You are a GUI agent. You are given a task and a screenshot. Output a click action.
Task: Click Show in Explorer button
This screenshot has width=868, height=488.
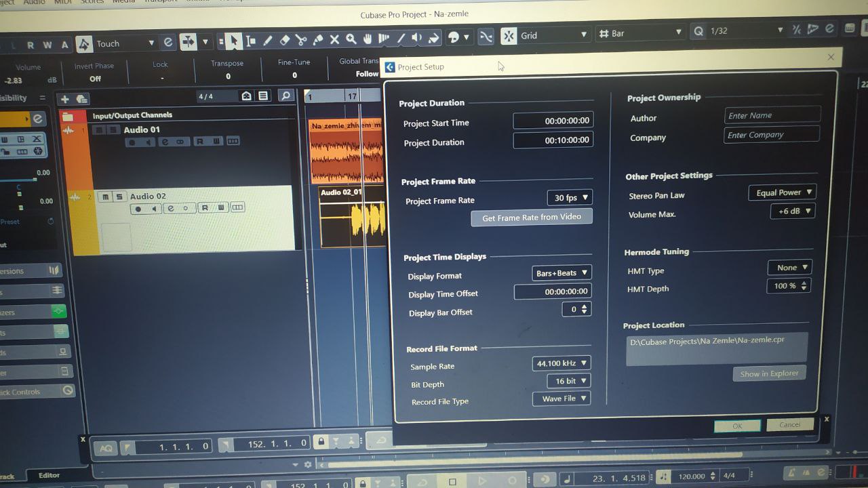[769, 373]
